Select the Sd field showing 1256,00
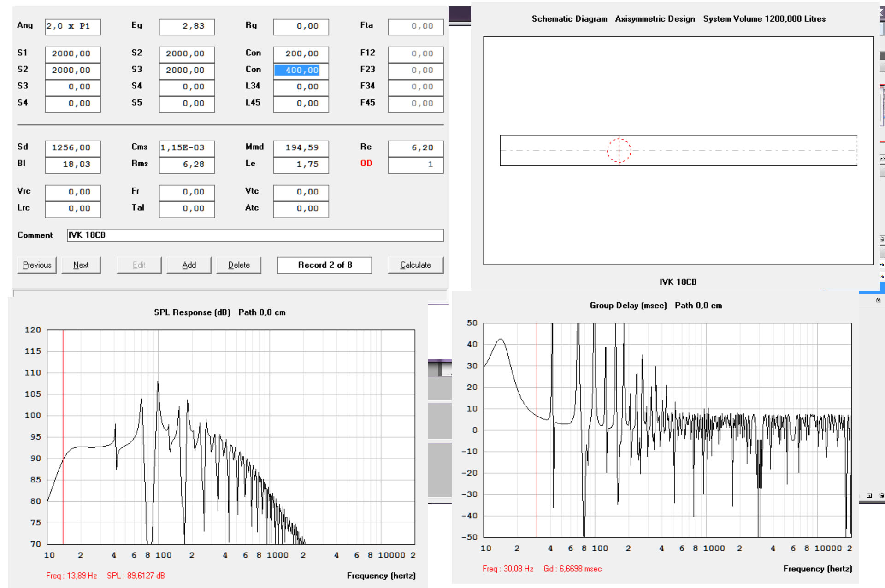The height and width of the screenshot is (588, 885). [72, 148]
